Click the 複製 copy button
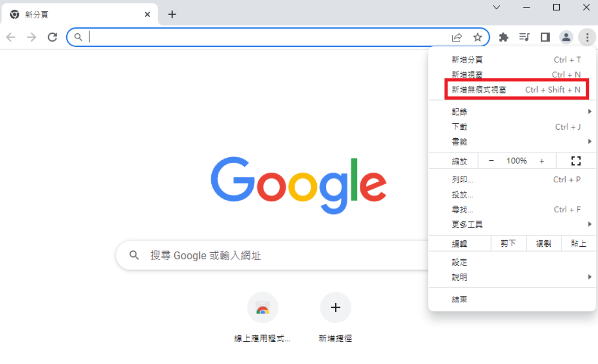 click(543, 244)
